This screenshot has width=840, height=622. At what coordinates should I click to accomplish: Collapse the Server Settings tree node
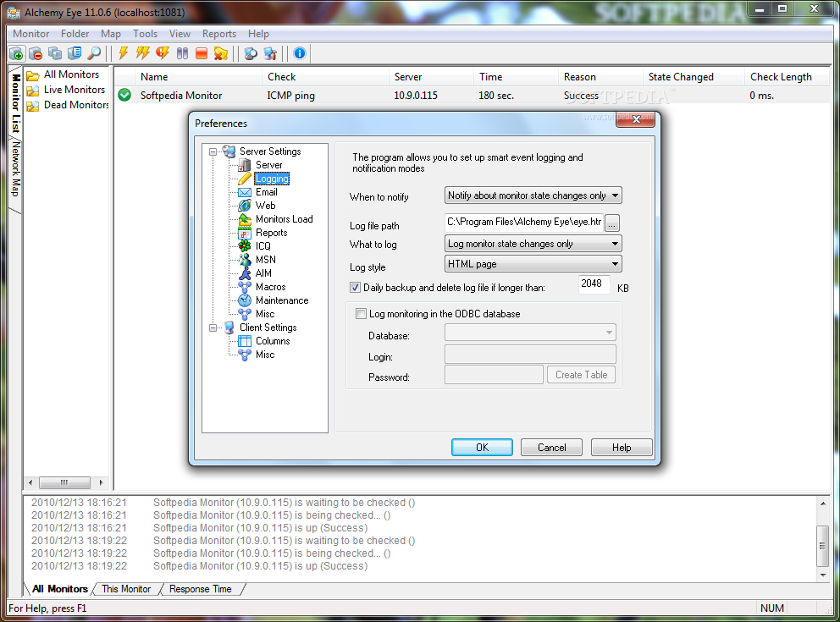pyautogui.click(x=213, y=152)
